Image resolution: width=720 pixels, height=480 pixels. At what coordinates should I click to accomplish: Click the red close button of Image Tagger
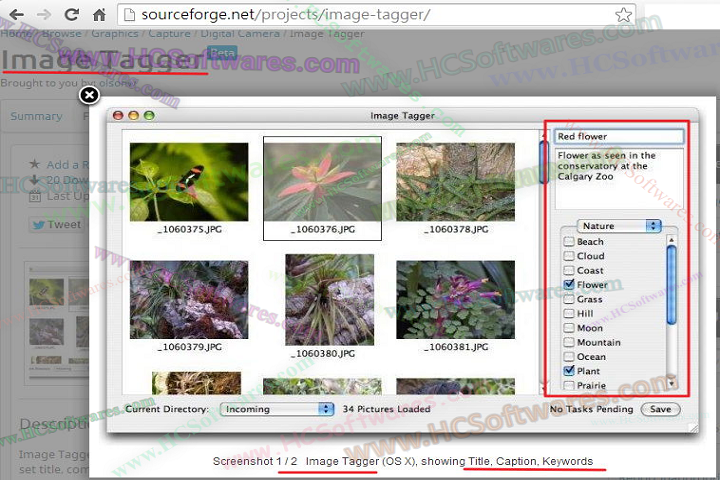click(x=118, y=115)
